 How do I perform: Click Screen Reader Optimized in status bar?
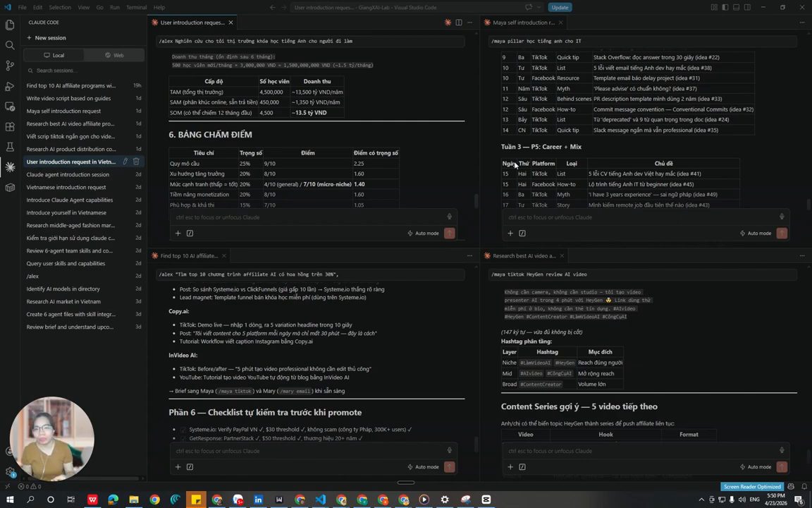pos(752,487)
